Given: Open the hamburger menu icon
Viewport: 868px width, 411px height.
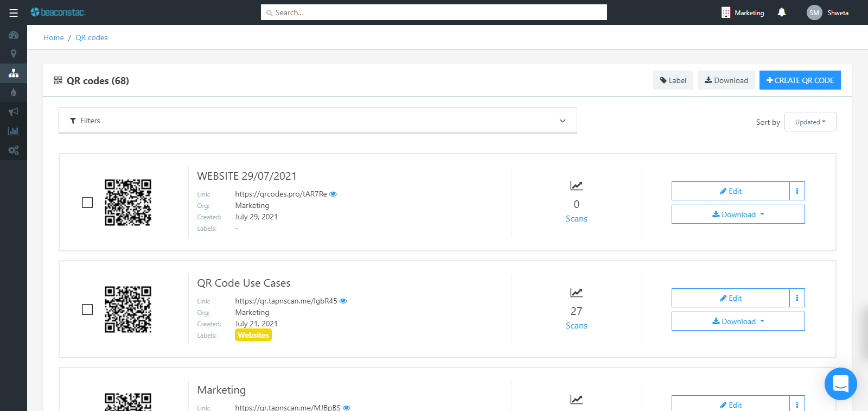Looking at the screenshot, I should point(14,13).
